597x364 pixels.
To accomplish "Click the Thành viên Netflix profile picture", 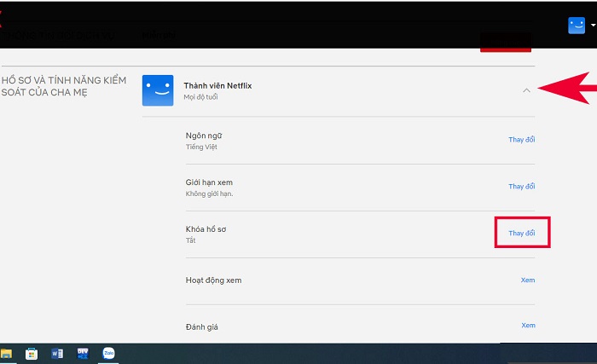I will pos(158,90).
